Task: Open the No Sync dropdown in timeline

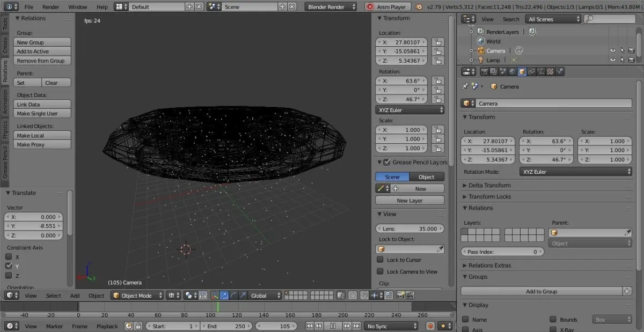Action: (392, 326)
